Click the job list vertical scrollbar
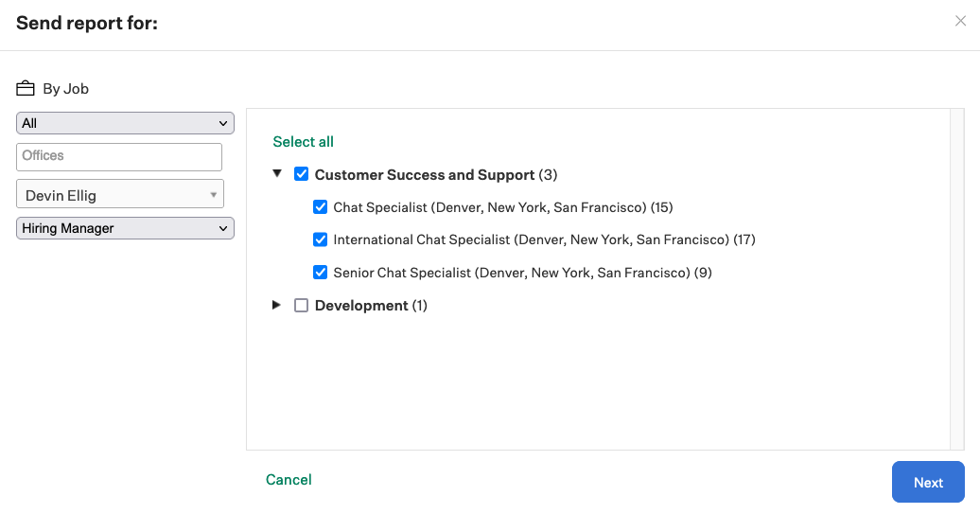Viewport: 980px width, 514px height. 957,279
